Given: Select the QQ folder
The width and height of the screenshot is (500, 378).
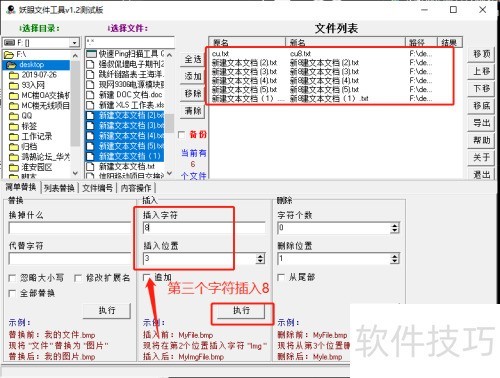Looking at the screenshot, I should point(27,116).
